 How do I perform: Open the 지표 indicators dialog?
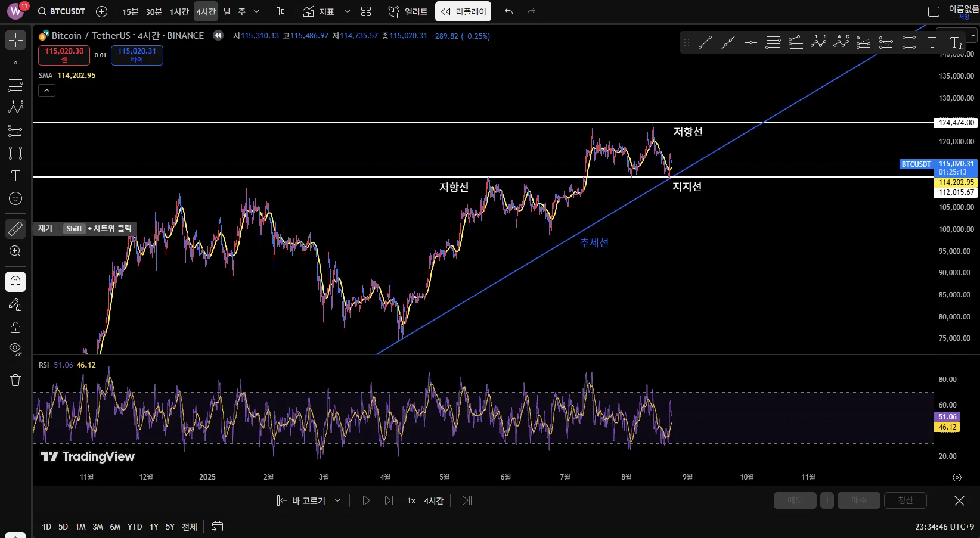(318, 11)
